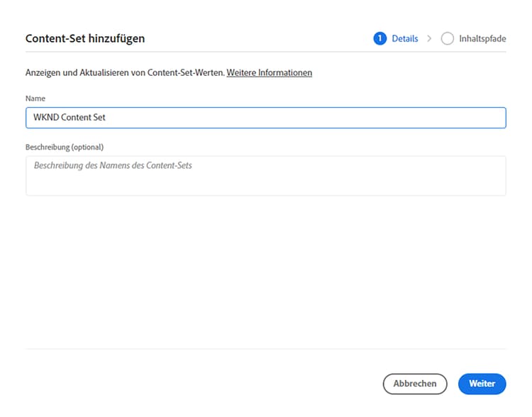Click the Anzeigen und Aktualisieren help text
Viewport: 532px width, 417px height.
pos(125,72)
